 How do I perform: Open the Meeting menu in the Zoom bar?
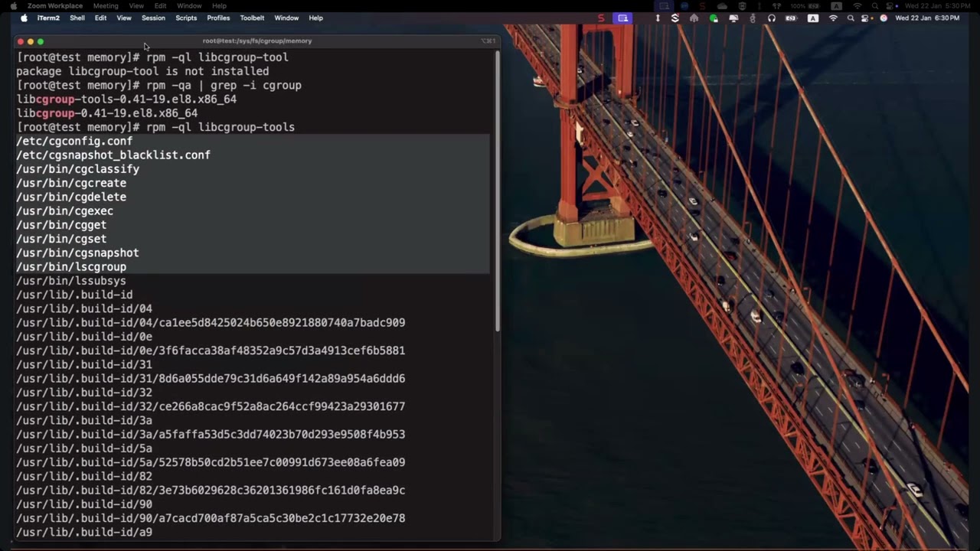[106, 5]
